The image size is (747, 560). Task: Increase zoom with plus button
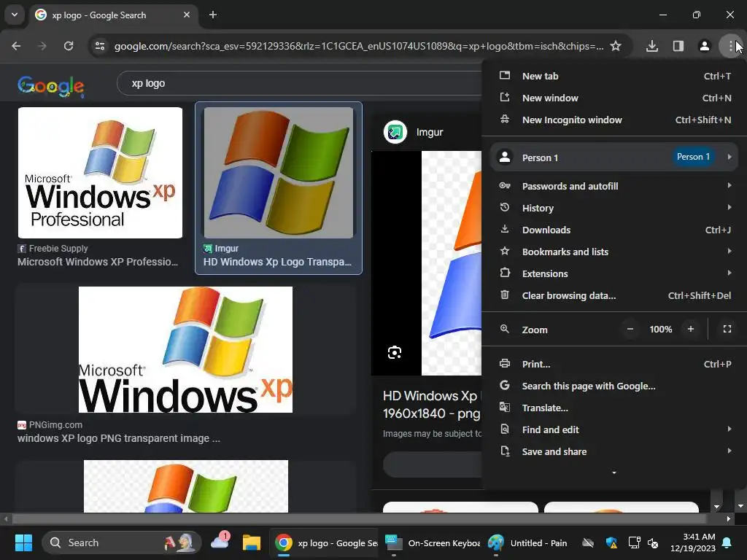click(690, 329)
